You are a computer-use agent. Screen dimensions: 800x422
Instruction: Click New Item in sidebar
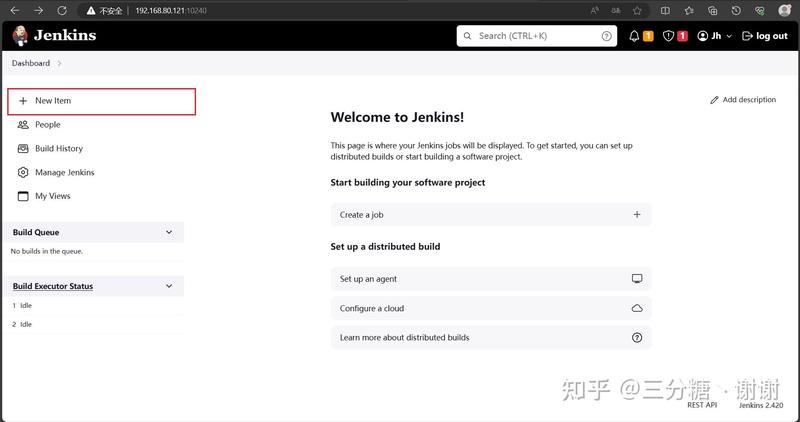(102, 101)
